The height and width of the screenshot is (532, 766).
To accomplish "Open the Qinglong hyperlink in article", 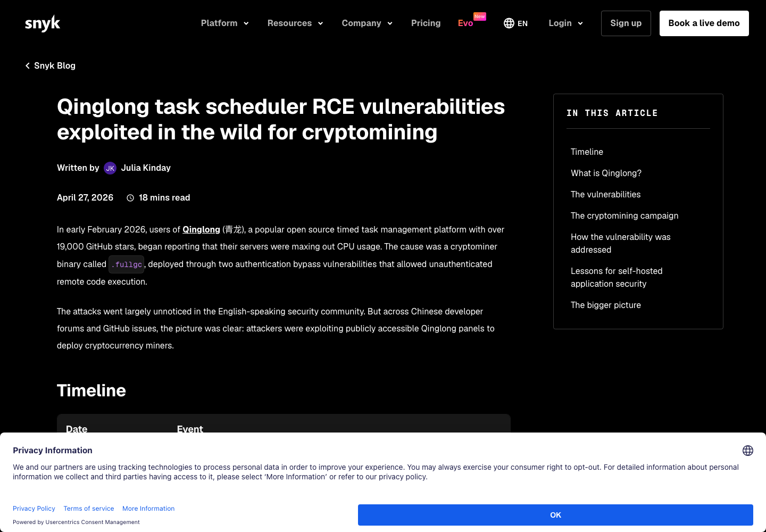I will point(201,229).
